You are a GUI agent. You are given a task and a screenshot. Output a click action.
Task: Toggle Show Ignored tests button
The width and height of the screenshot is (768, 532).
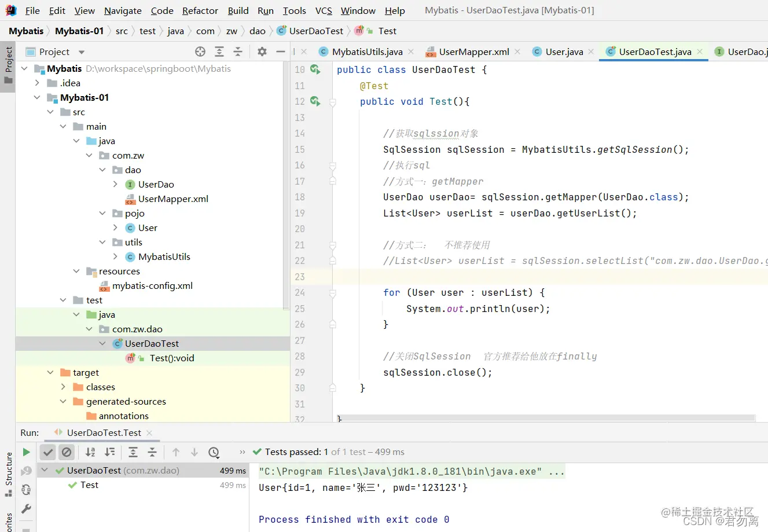(x=67, y=452)
